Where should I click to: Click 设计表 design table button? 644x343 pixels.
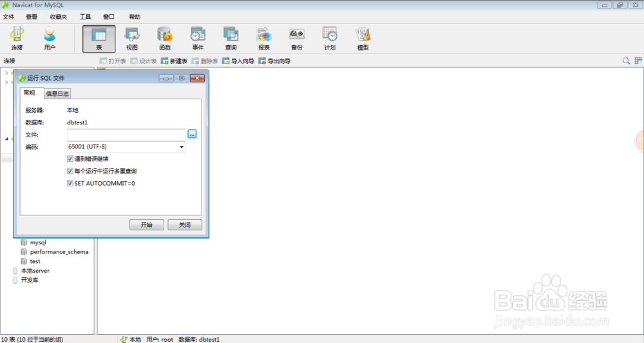point(144,61)
